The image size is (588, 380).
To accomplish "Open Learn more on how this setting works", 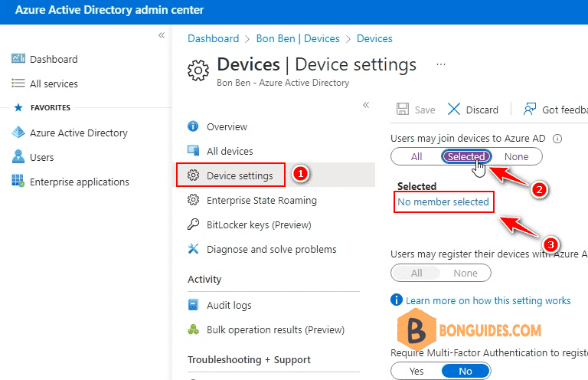I will (x=488, y=300).
